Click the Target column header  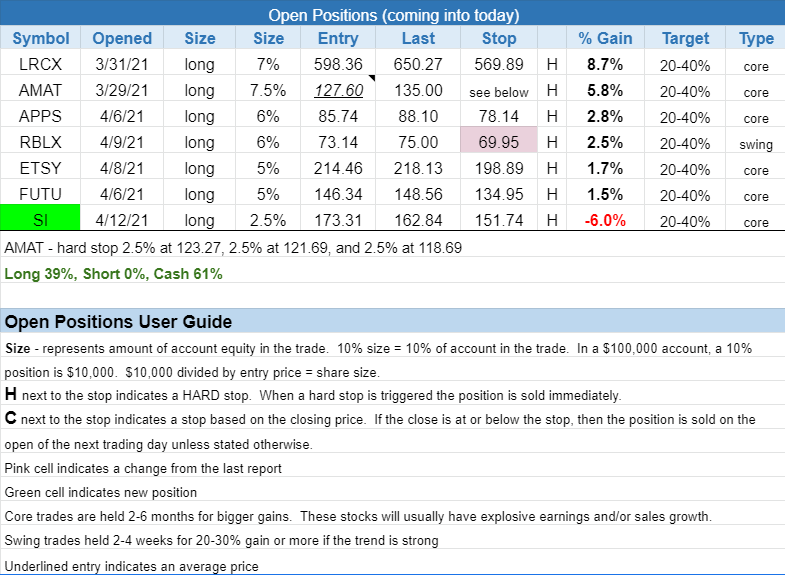click(685, 38)
